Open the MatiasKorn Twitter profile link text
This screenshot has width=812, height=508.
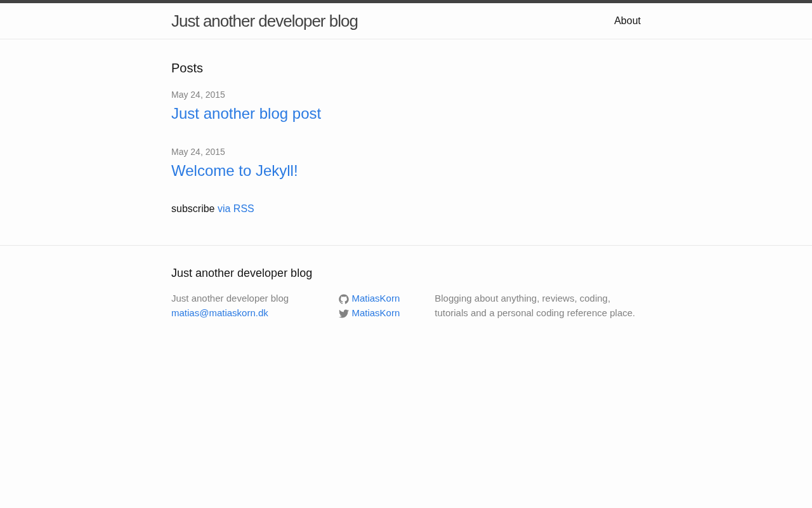click(x=376, y=313)
